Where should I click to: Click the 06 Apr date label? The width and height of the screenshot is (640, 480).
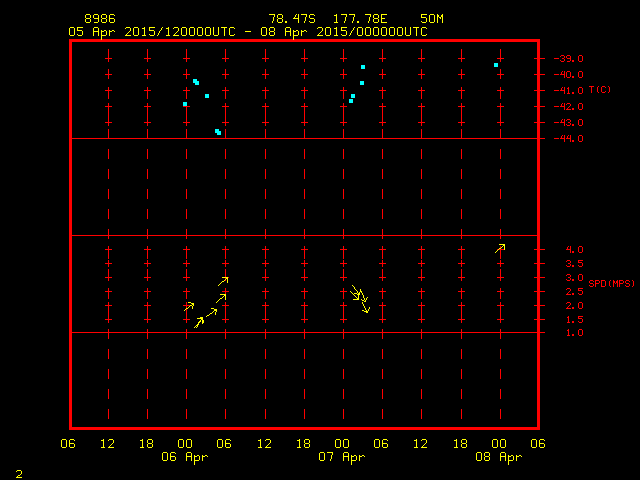pyautogui.click(x=186, y=457)
